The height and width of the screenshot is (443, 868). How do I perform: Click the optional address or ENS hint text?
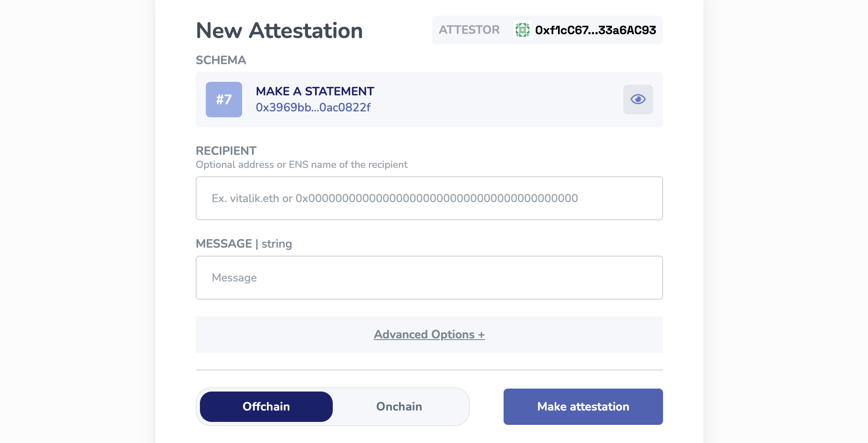[x=302, y=165]
